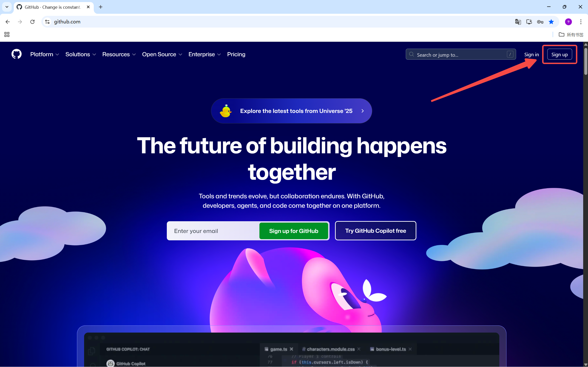Click the blue bookmark star icon
Viewport: 588px width, 367px height.
(551, 22)
